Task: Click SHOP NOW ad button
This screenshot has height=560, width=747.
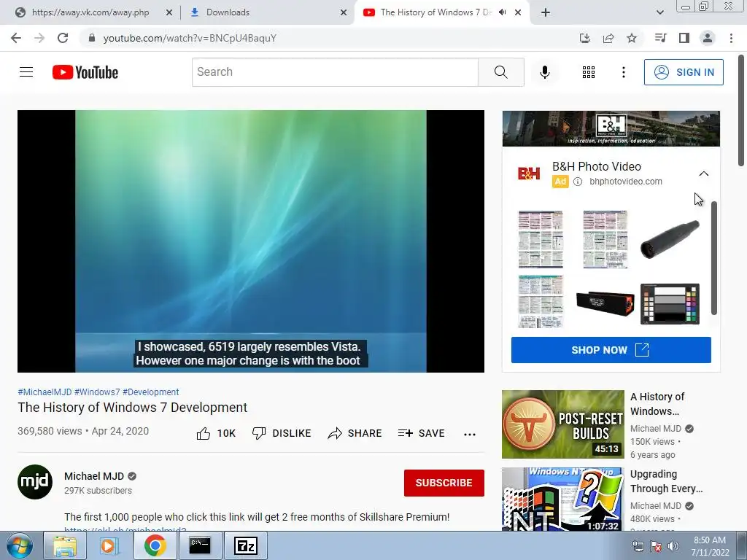Action: click(x=611, y=350)
